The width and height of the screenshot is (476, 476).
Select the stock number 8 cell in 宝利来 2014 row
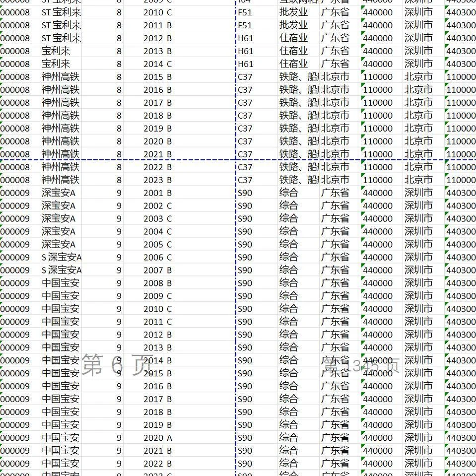(x=103, y=64)
